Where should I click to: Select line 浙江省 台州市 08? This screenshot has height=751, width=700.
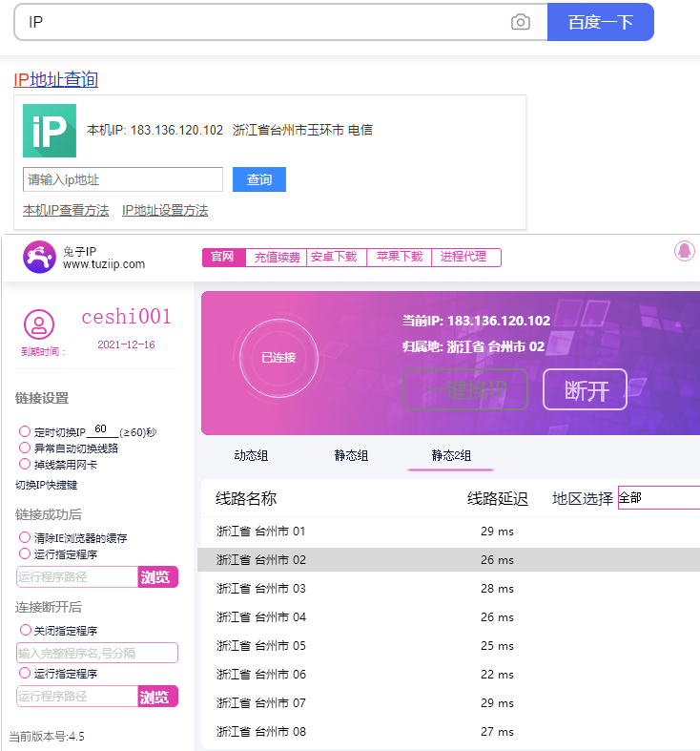coord(448,731)
